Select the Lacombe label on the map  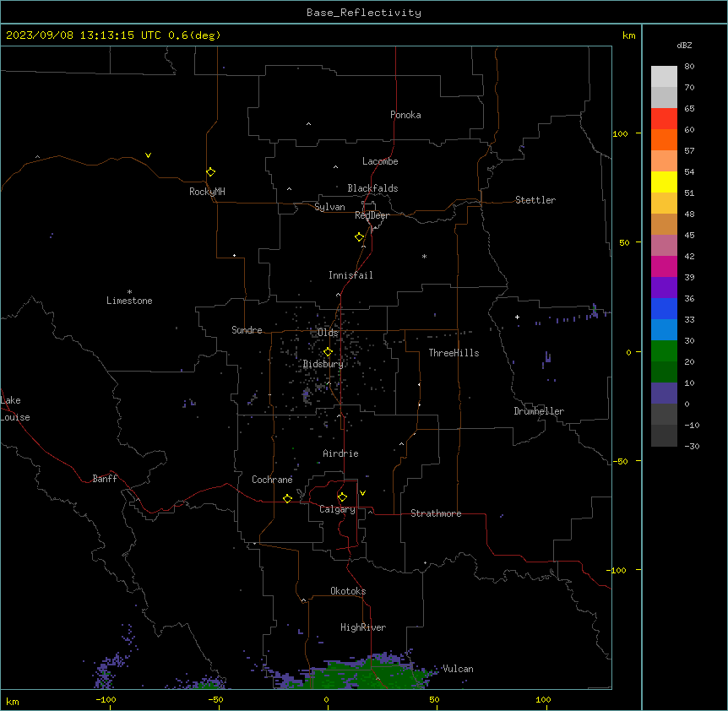[x=380, y=161]
